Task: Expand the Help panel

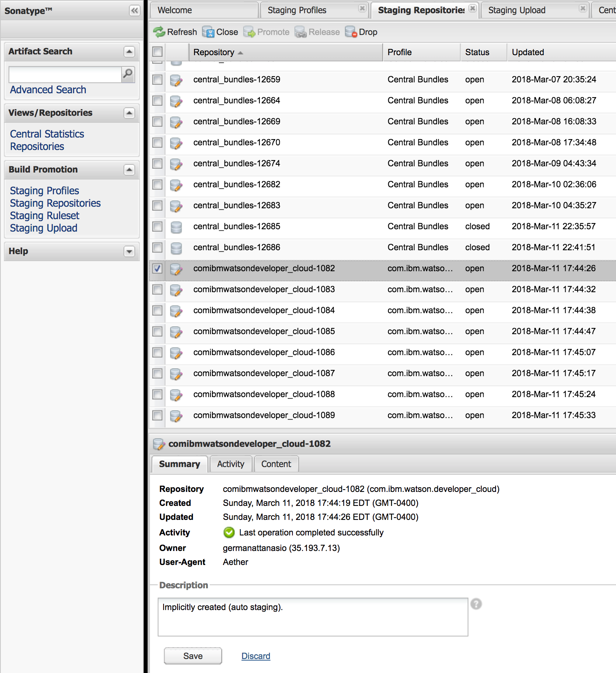Action: (129, 251)
